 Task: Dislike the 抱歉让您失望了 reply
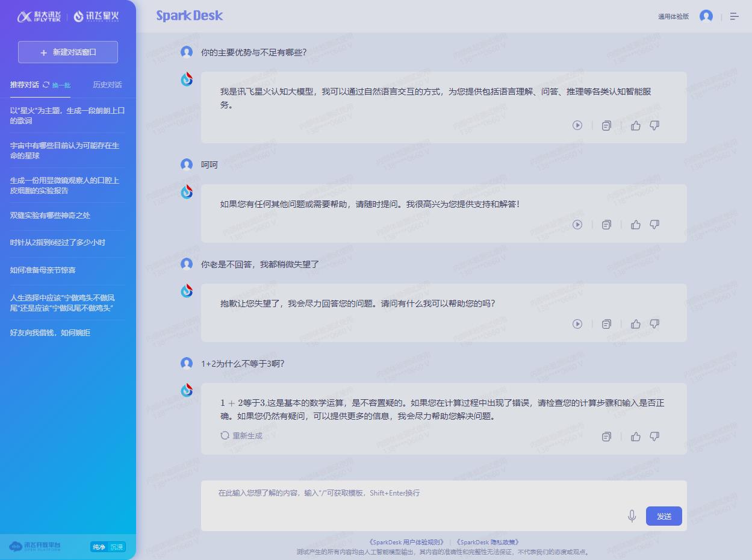(x=654, y=324)
